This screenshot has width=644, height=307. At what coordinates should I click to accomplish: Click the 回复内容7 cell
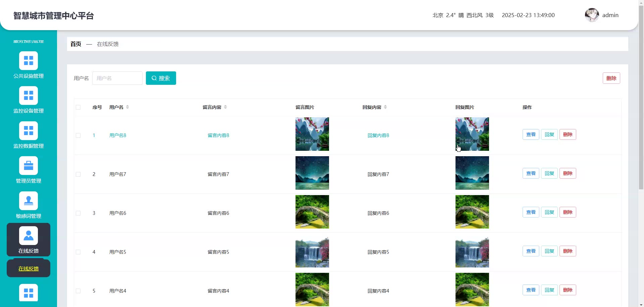(x=378, y=174)
